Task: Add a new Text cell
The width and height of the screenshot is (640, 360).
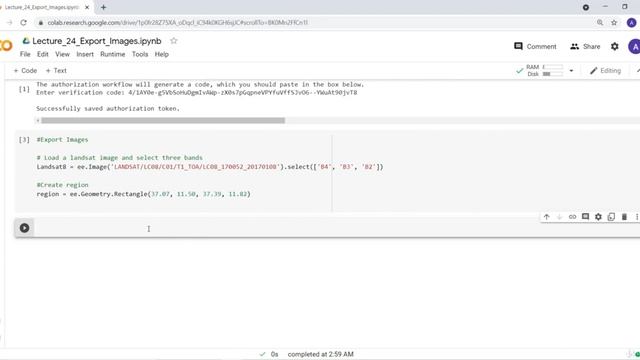Action: 56,71
